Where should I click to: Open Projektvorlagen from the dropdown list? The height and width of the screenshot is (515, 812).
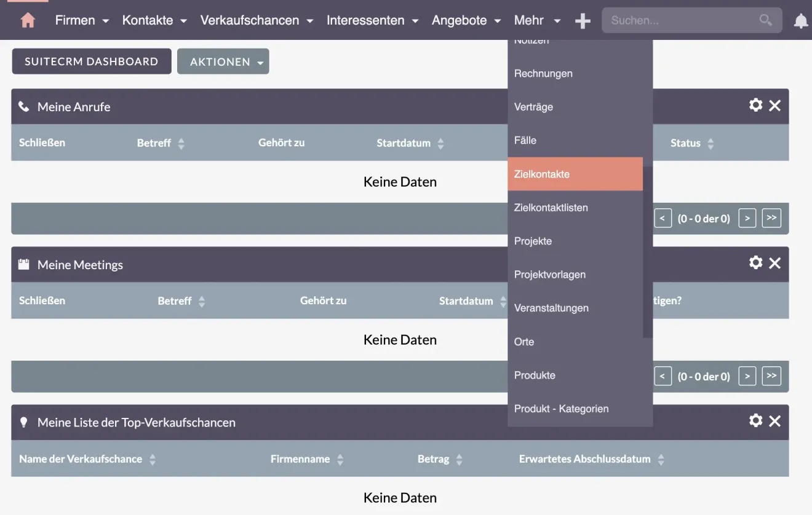(549, 275)
